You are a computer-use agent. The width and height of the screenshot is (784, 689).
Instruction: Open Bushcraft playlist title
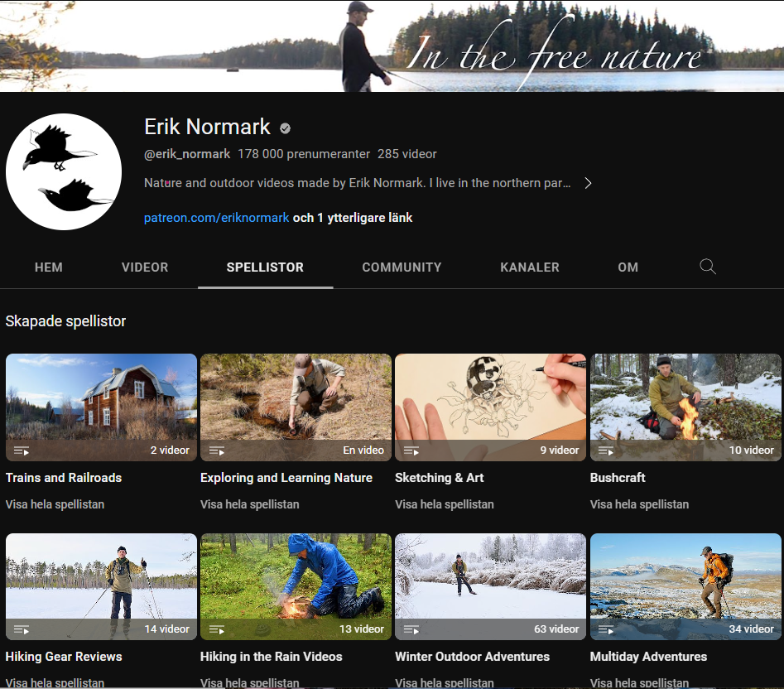(x=618, y=478)
